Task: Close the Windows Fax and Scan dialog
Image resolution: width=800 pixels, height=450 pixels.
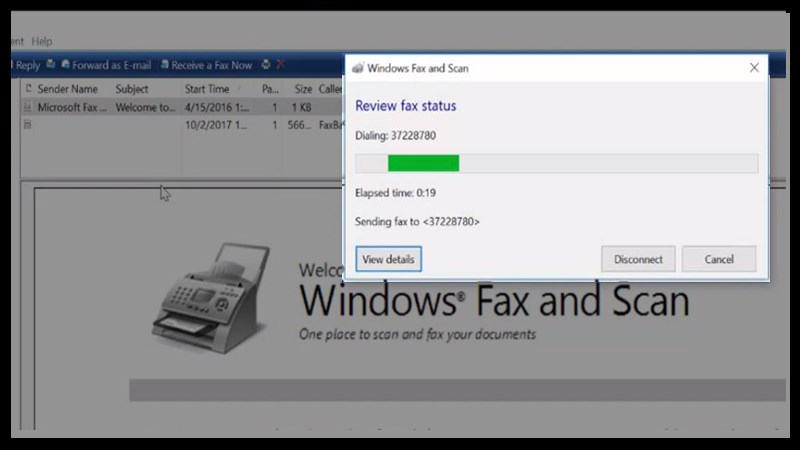Action: (754, 68)
